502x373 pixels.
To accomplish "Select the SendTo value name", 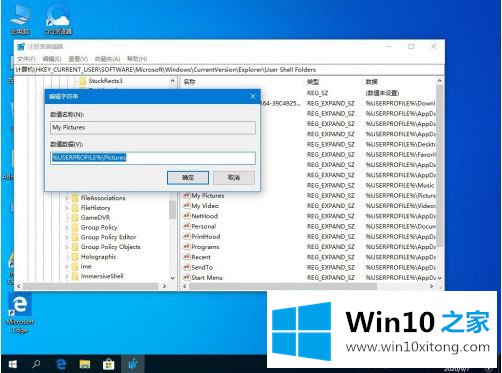I will coord(202,267).
